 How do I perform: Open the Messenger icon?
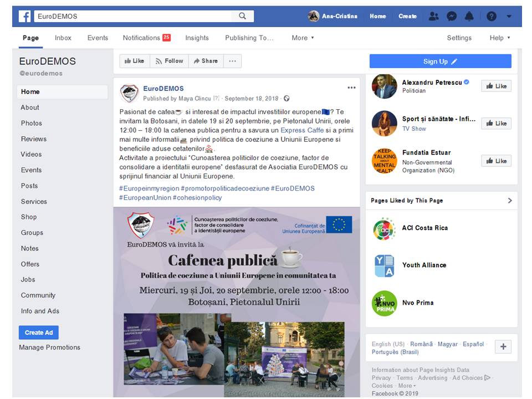pos(452,16)
